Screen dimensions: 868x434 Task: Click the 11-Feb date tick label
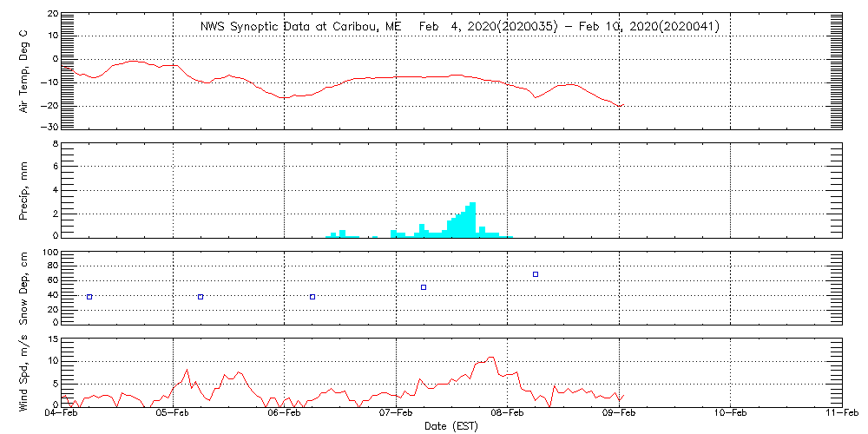[x=841, y=415]
